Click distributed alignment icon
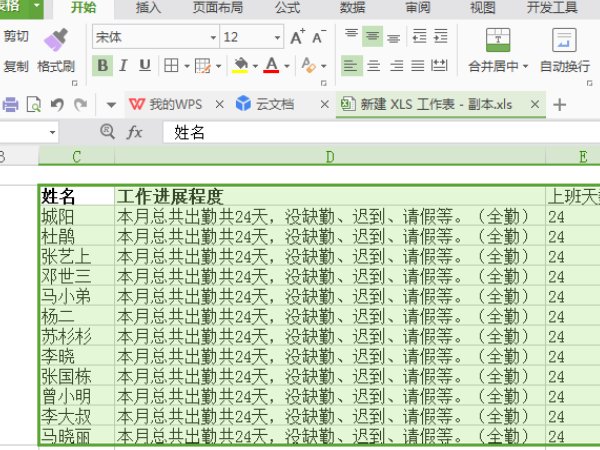Viewport: 600px width, 450px height. 439,66
